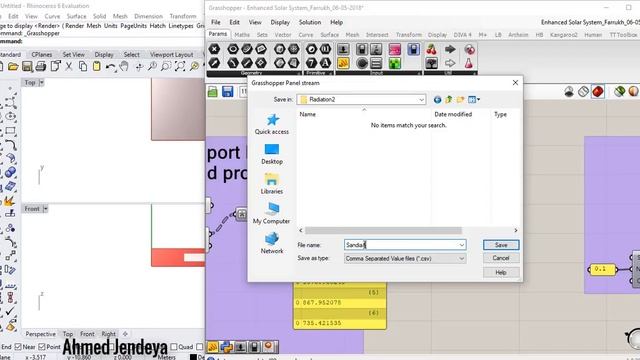
Task: Select Quick access in the dialog sidebar
Action: click(272, 124)
